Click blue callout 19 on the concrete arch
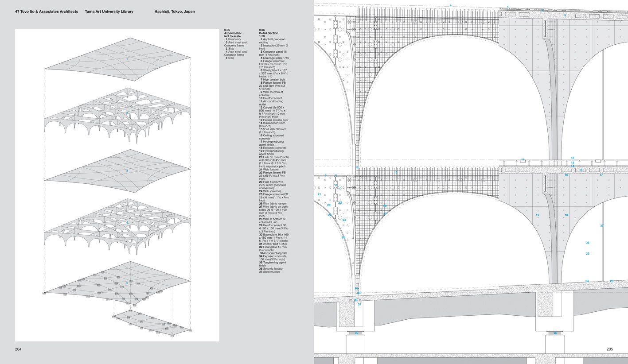Viewport: 628px width, 364px height. pyautogui.click(x=537, y=215)
